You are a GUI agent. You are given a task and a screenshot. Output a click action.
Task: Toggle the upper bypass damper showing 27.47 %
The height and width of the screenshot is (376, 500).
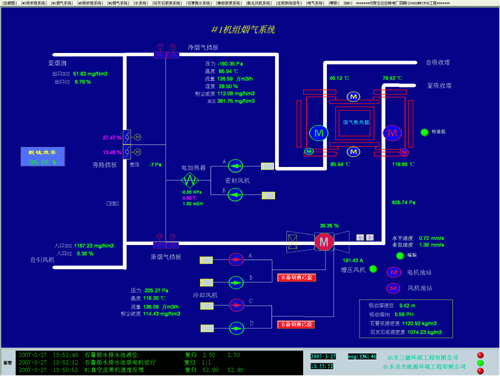click(x=127, y=137)
